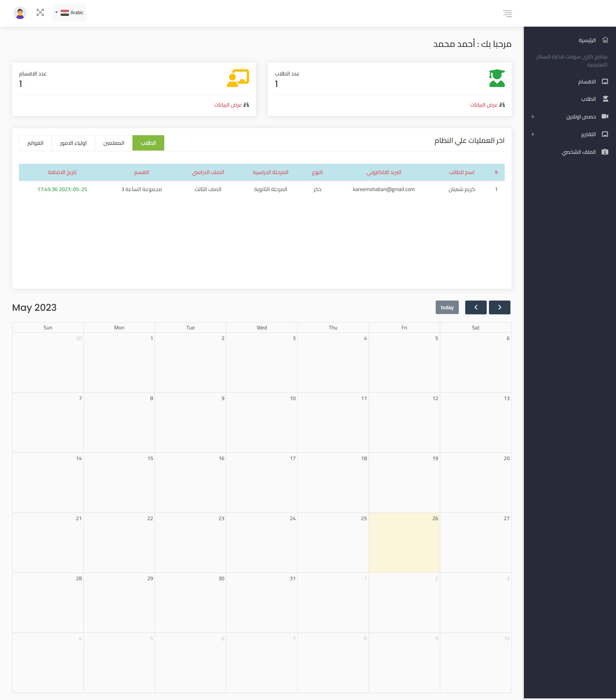Viewport: 616px width, 700px height.
Task: Go to previous month with left chevron
Action: [476, 307]
